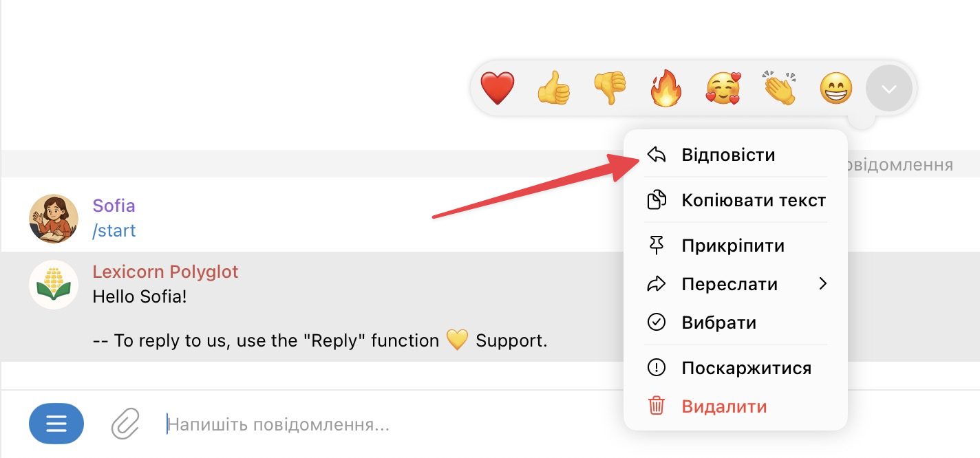React with the thumbs down emoji

610,89
